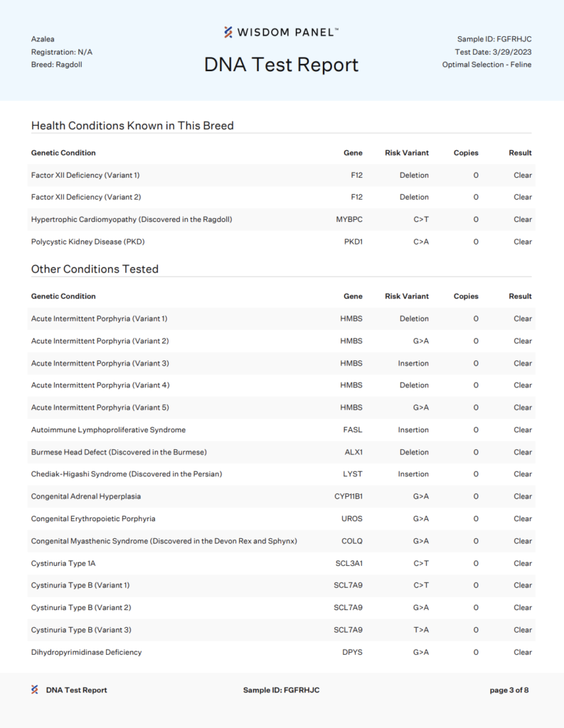The height and width of the screenshot is (728, 564).
Task: Select the DNA Test Report title
Action: pyautogui.click(x=281, y=65)
